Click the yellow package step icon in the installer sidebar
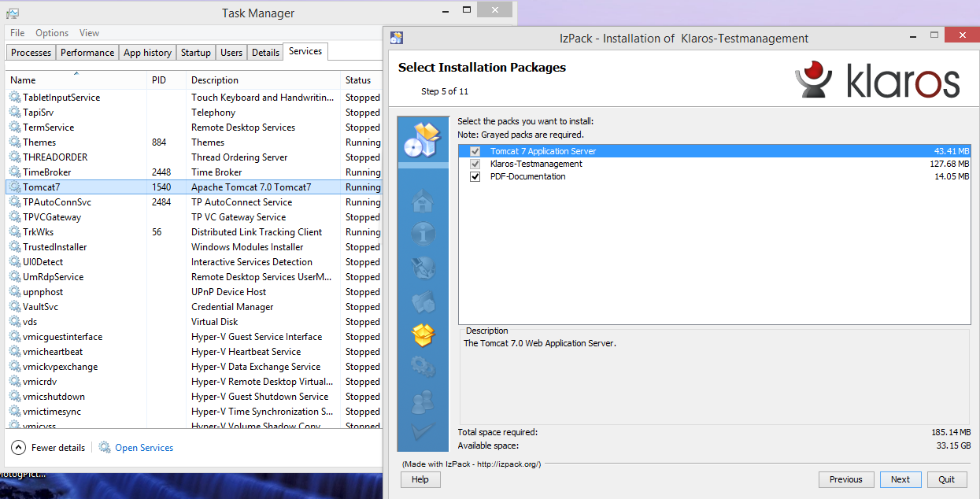 [423, 335]
